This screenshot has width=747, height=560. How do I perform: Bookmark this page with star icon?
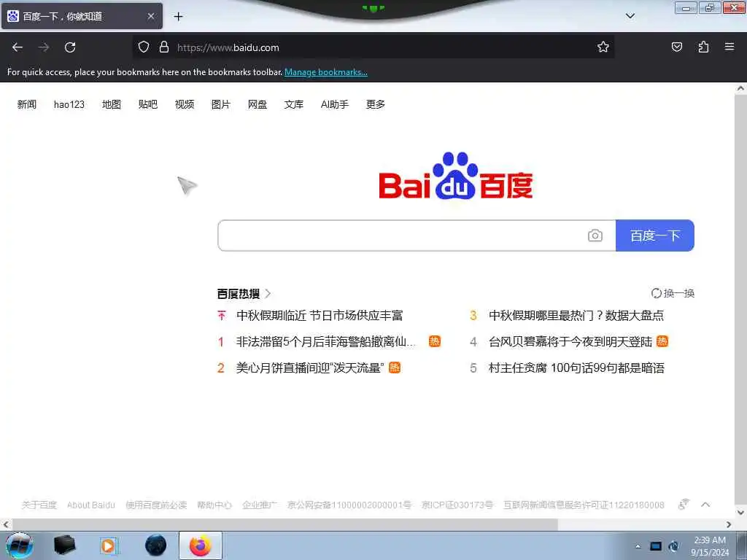click(x=603, y=47)
